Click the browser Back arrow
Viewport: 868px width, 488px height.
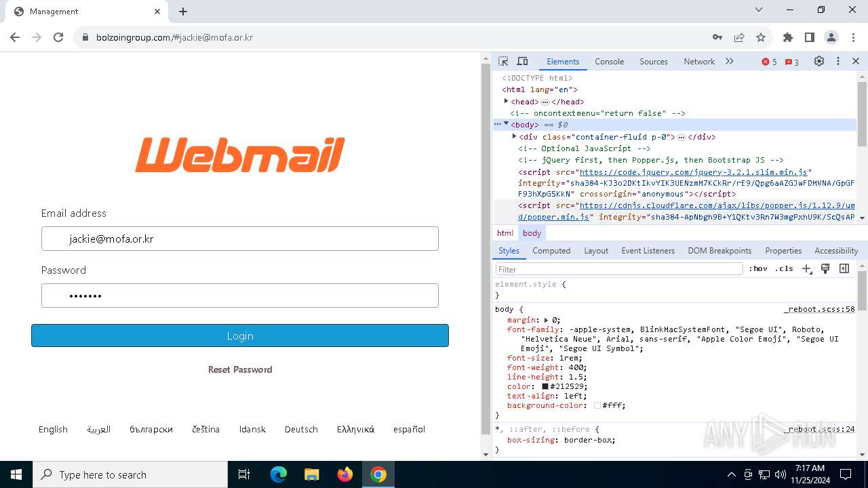tap(15, 37)
